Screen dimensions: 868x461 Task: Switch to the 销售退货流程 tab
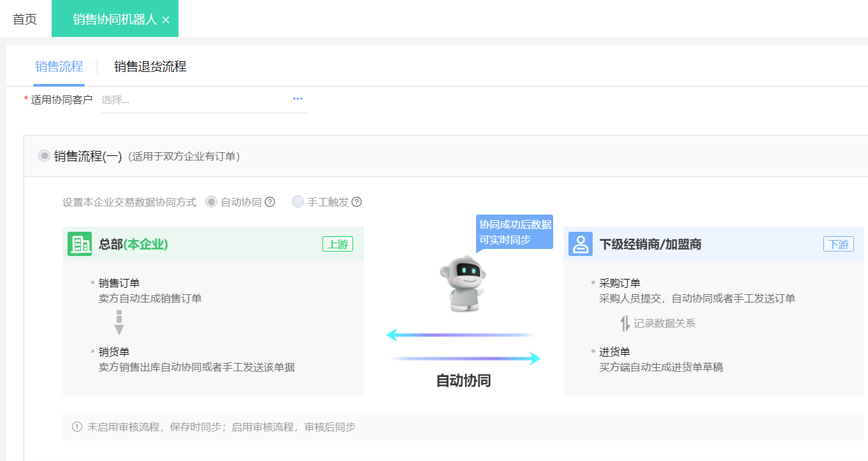coord(150,66)
